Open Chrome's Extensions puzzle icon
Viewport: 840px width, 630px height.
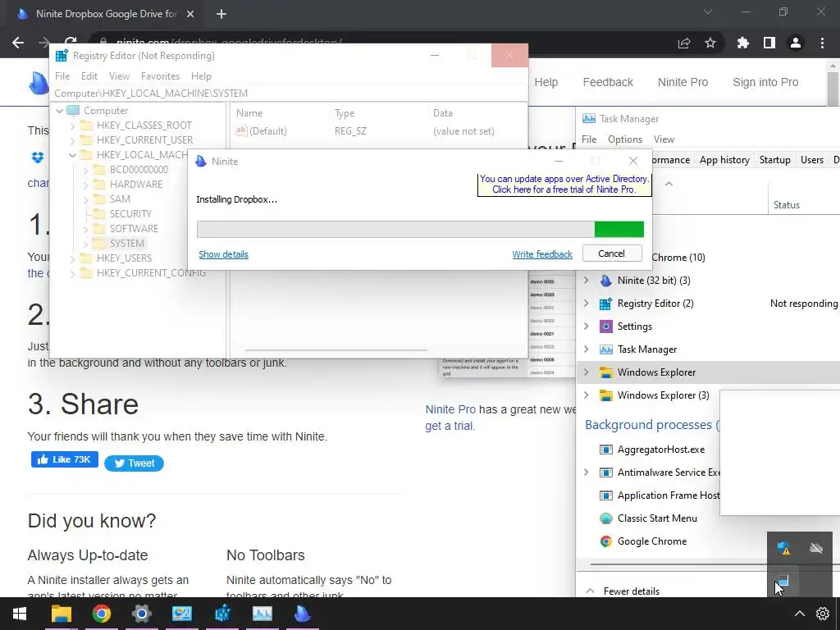pos(742,43)
